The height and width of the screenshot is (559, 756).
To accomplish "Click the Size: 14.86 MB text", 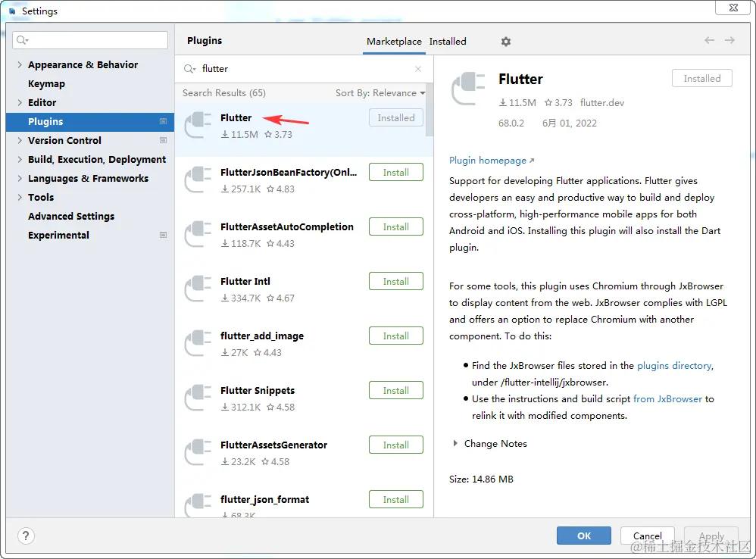I will (481, 479).
